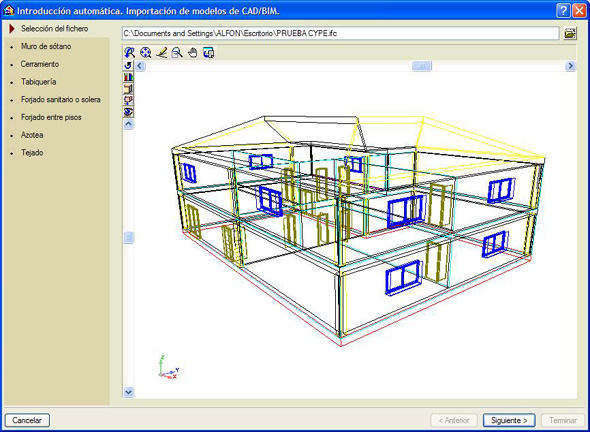Click the Cancelar button

[27, 420]
